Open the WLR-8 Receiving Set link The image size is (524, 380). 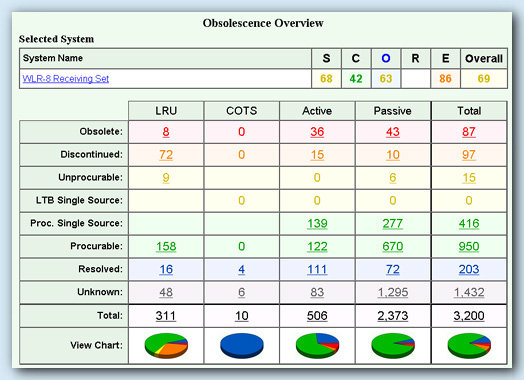click(x=66, y=79)
